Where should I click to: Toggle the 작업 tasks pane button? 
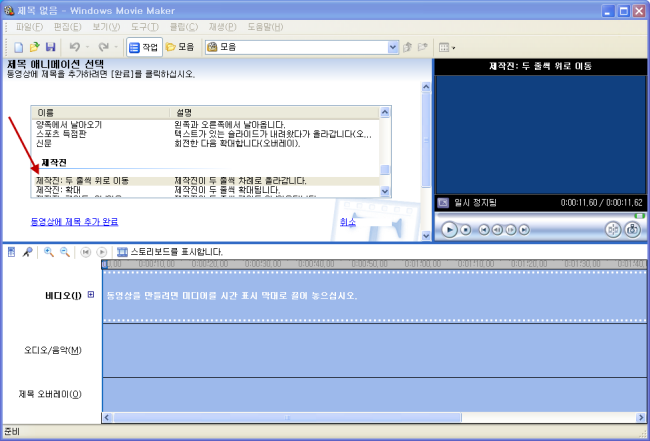pyautogui.click(x=144, y=47)
